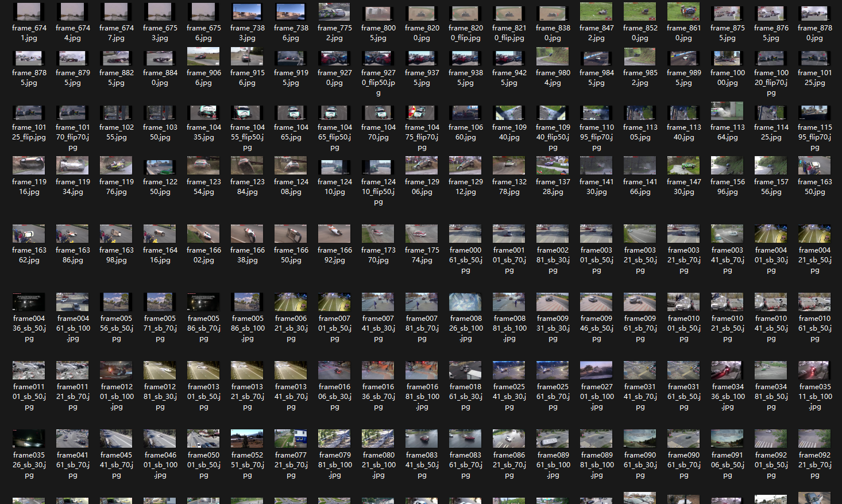842x504 pixels.
Task: Click the file name frame02541_sb_30.jpg
Action: (509, 397)
